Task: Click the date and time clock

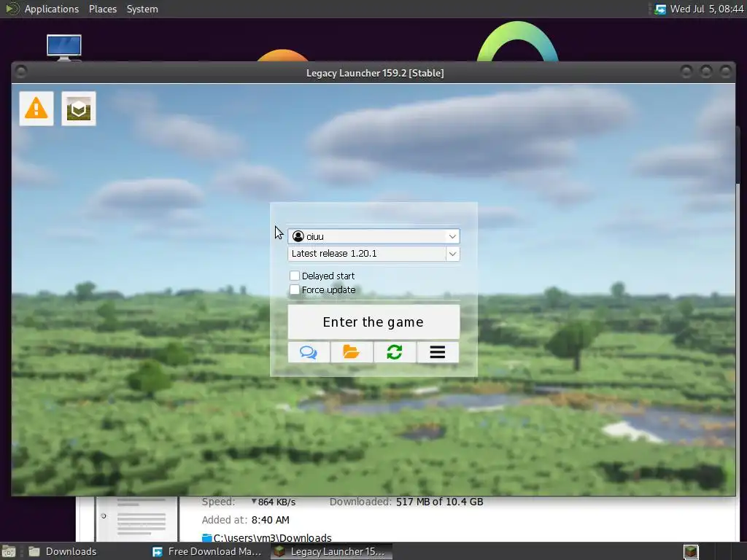Action: pyautogui.click(x=706, y=9)
